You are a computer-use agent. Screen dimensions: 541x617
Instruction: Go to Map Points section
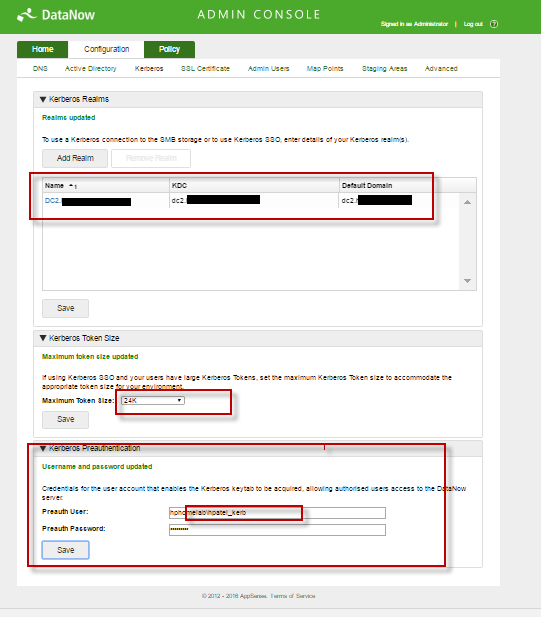[x=325, y=68]
